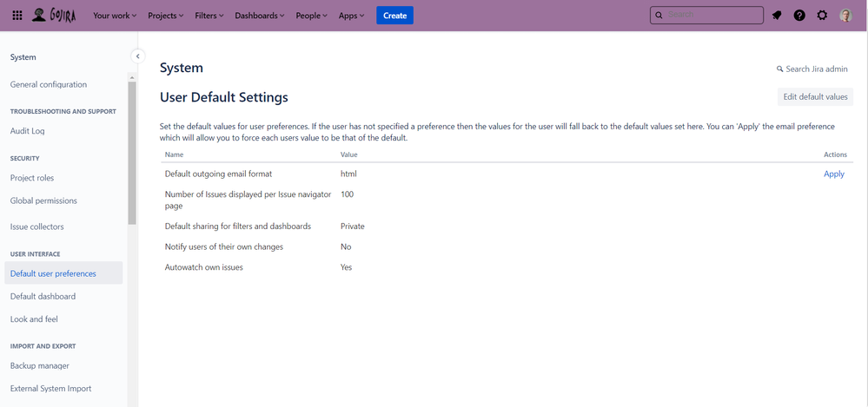Click Search Jira admin
Image resolution: width=868 pixels, height=407 pixels.
[812, 69]
